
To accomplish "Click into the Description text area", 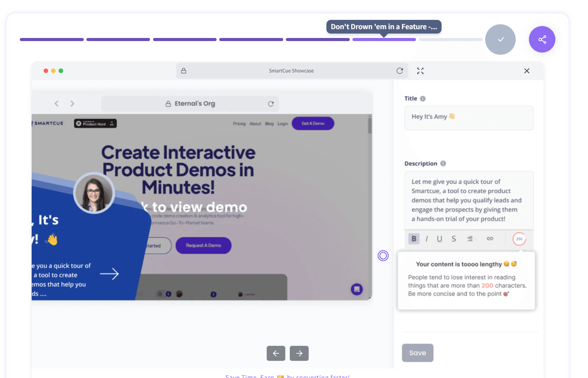I will pyautogui.click(x=469, y=200).
